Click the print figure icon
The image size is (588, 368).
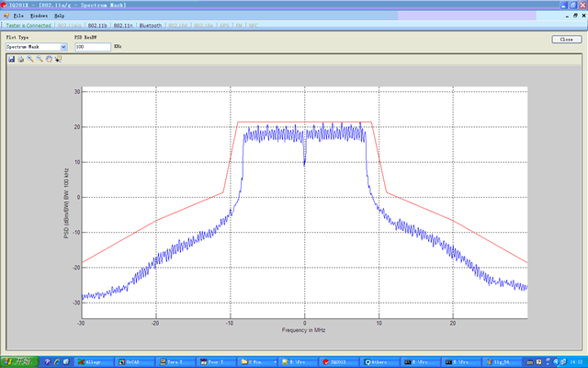tap(21, 59)
